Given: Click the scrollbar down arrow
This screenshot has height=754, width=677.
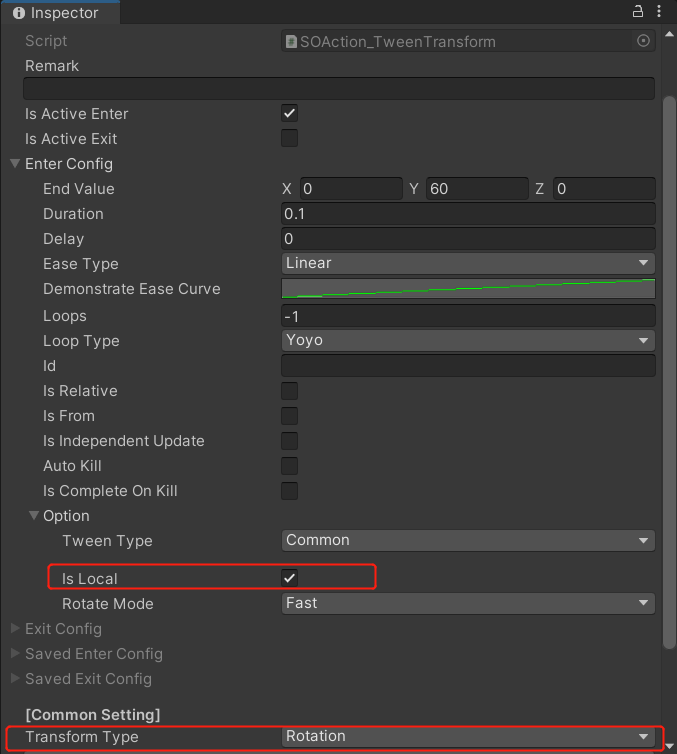Looking at the screenshot, I should [669, 746].
